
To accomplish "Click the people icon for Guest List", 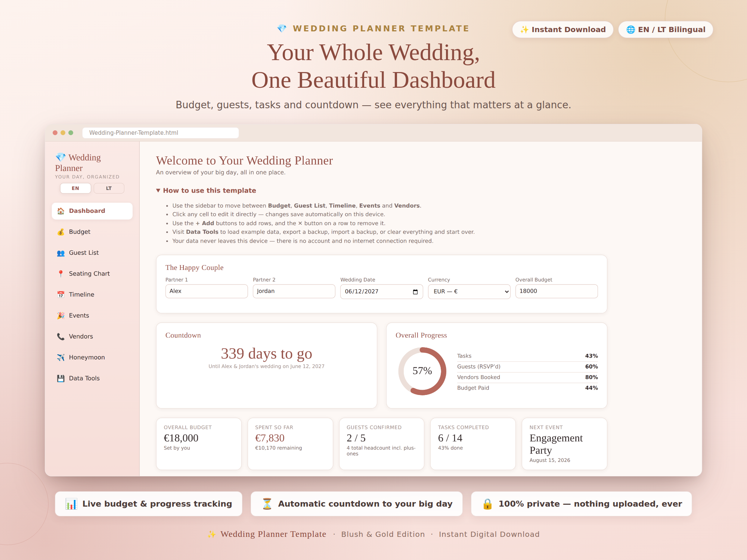I will pos(61,253).
